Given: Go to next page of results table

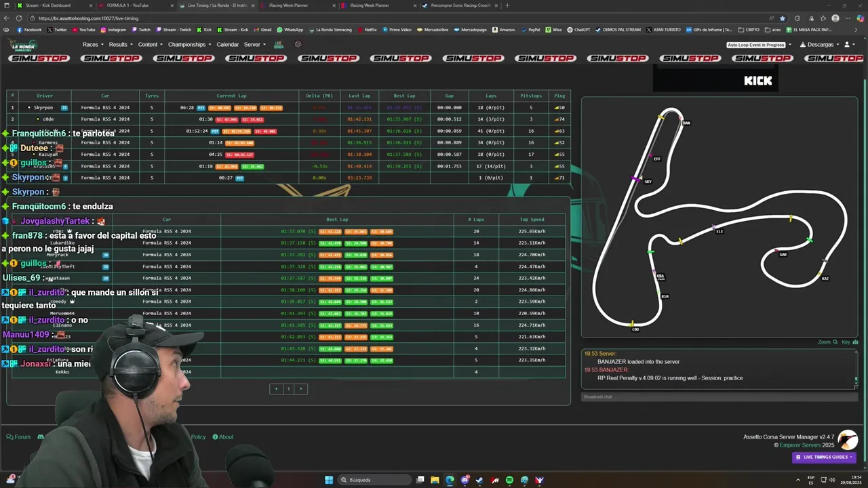Looking at the screenshot, I should [x=301, y=388].
